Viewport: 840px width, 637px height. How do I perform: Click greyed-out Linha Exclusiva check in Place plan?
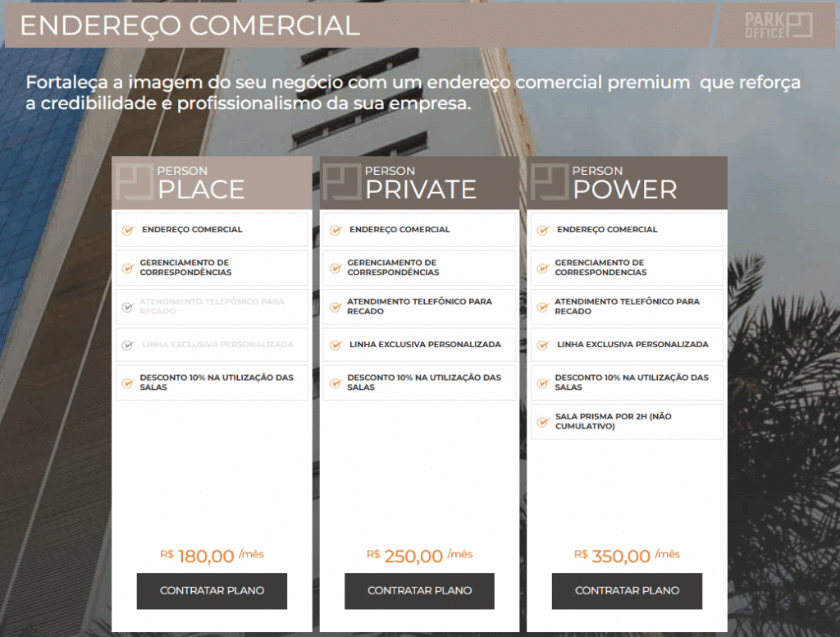pyautogui.click(x=127, y=346)
